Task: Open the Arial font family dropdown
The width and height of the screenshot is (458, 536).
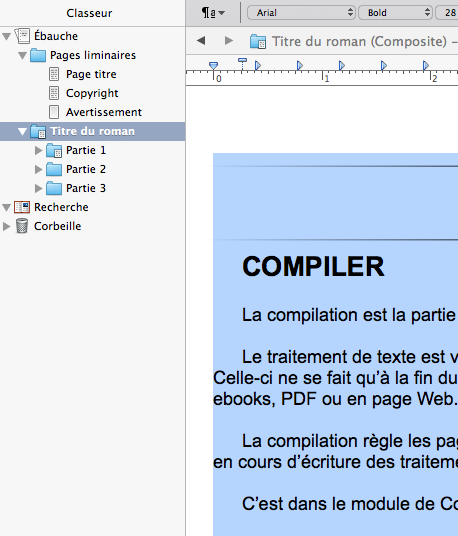Action: 301,13
